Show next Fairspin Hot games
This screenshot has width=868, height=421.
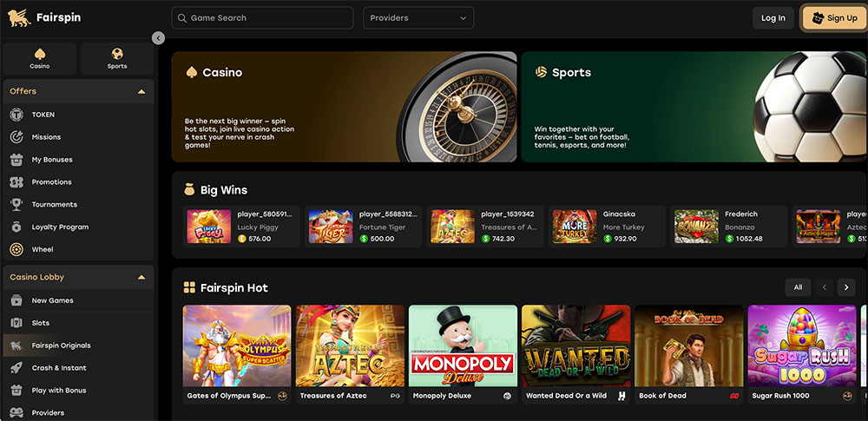[846, 287]
